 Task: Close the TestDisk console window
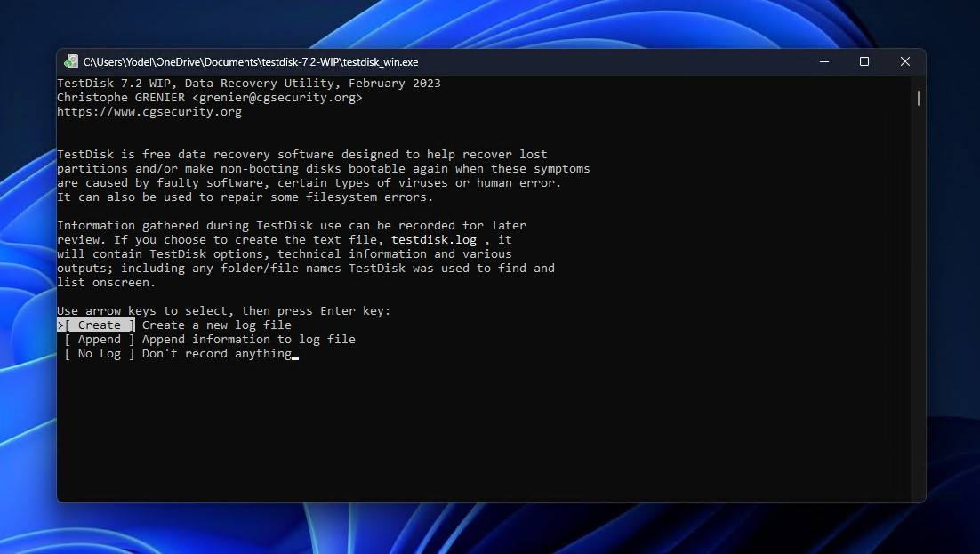905,61
